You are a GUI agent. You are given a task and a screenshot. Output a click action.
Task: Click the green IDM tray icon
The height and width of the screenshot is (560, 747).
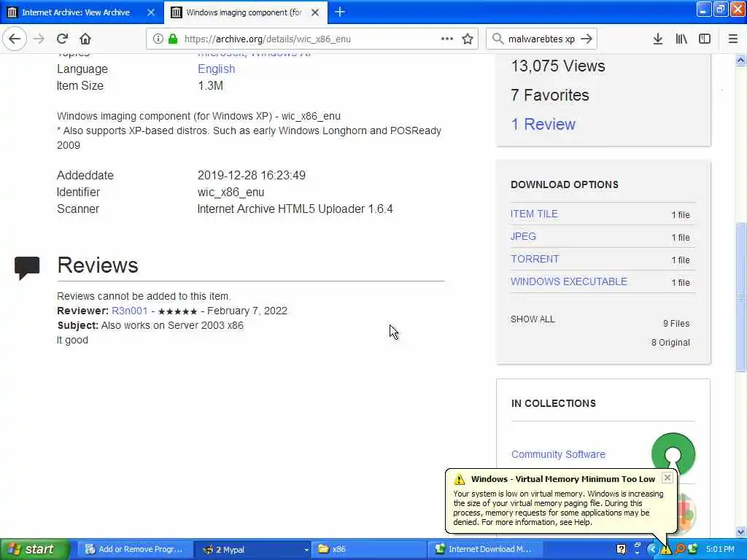coord(693,549)
